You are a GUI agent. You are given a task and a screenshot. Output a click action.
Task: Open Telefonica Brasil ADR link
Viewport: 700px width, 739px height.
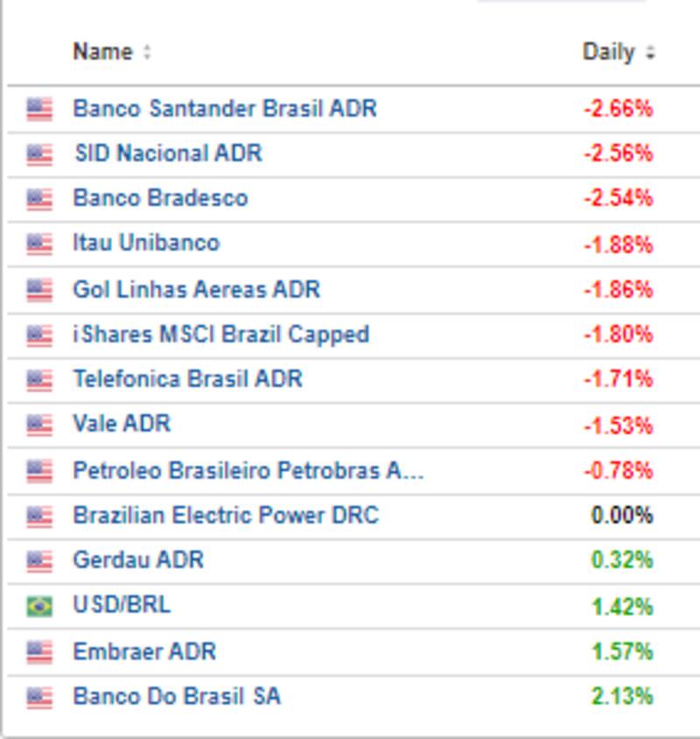pyautogui.click(x=187, y=379)
